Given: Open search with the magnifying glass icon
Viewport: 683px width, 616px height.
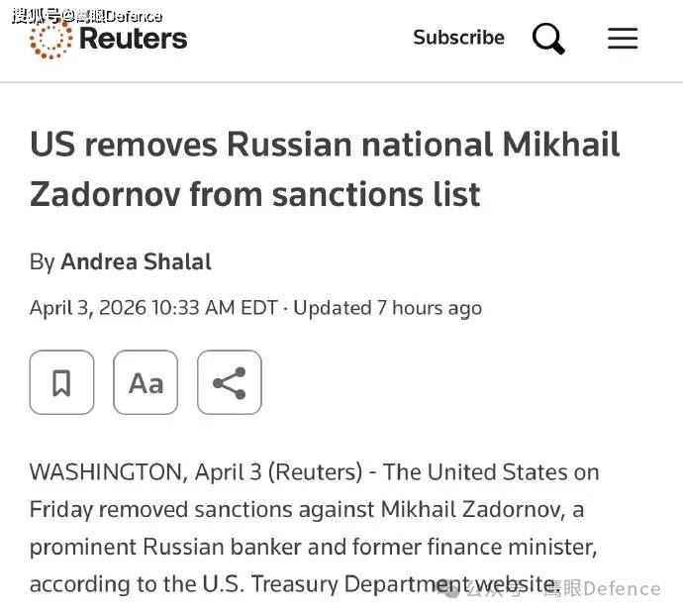Looking at the screenshot, I should (548, 39).
